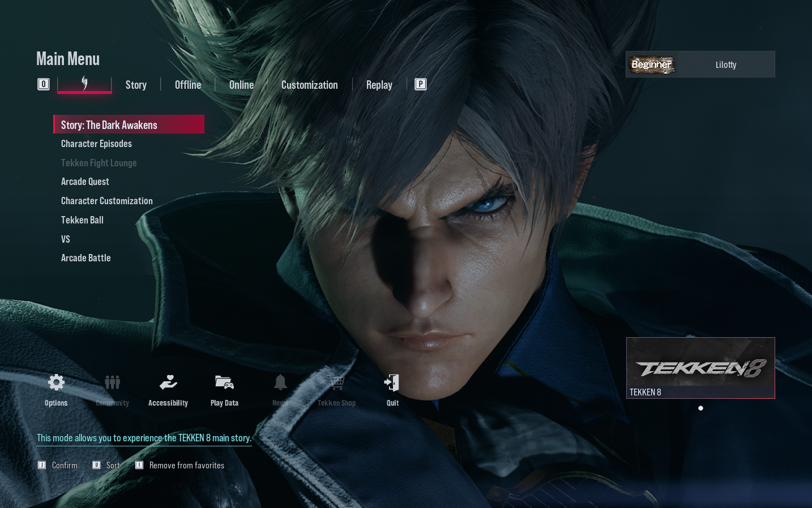The image size is (812, 508).
Task: Select the Favorites flame tab icon
Action: pyautogui.click(x=84, y=83)
